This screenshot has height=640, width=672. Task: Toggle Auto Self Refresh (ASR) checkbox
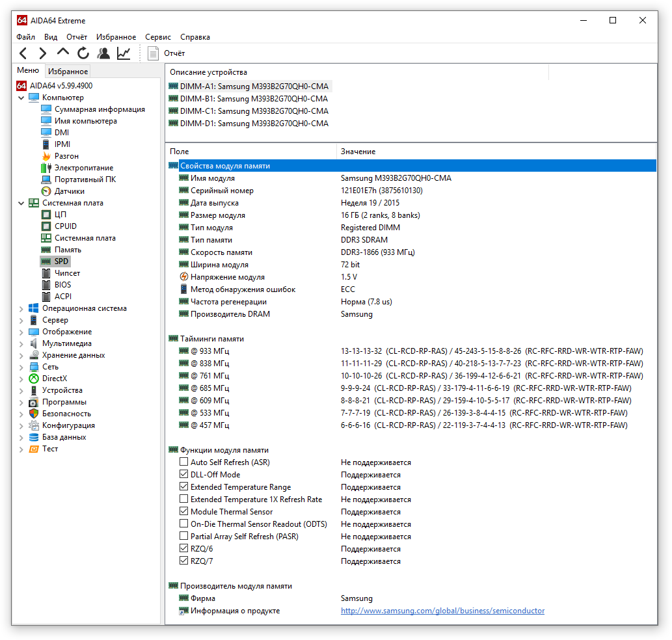coord(183,462)
